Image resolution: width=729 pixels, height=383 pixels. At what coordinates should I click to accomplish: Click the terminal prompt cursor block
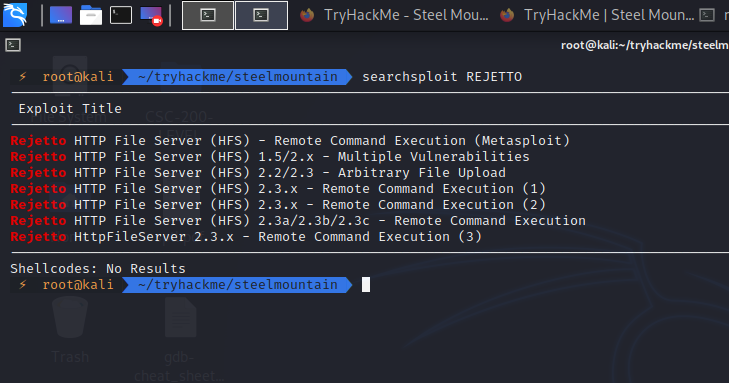(x=366, y=284)
